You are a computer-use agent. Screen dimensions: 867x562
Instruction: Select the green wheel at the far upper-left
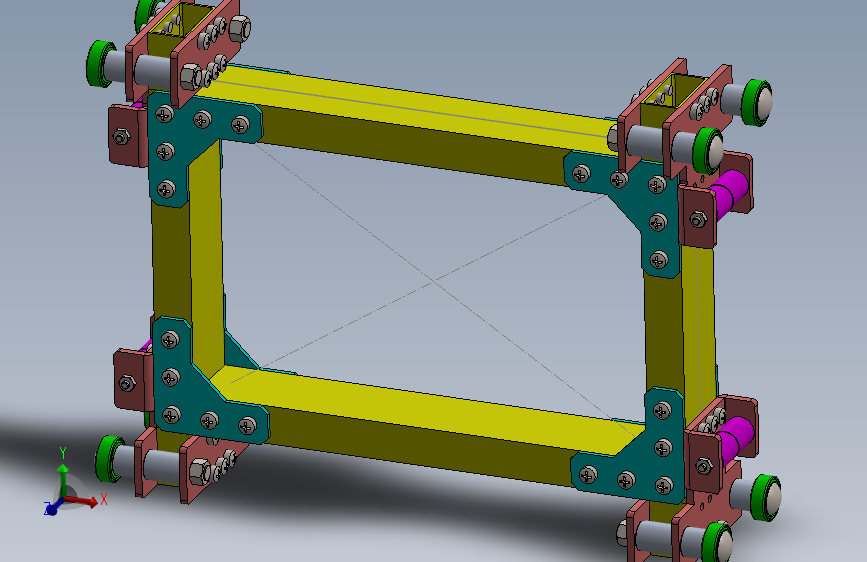pos(100,64)
